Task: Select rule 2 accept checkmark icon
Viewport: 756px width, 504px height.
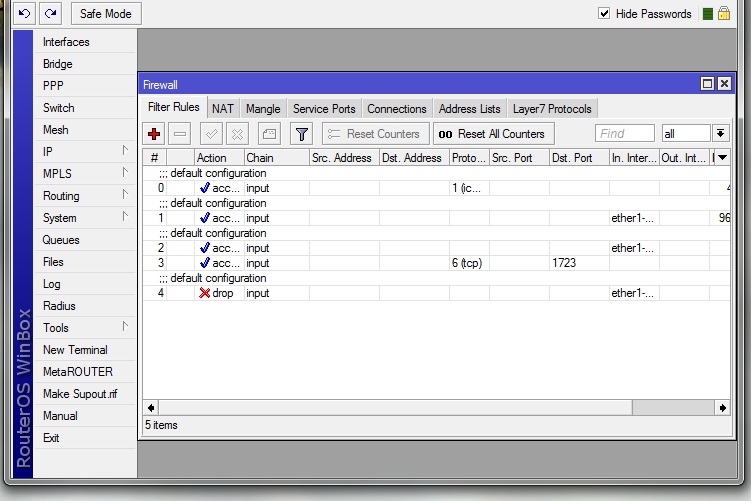Action: pos(204,248)
